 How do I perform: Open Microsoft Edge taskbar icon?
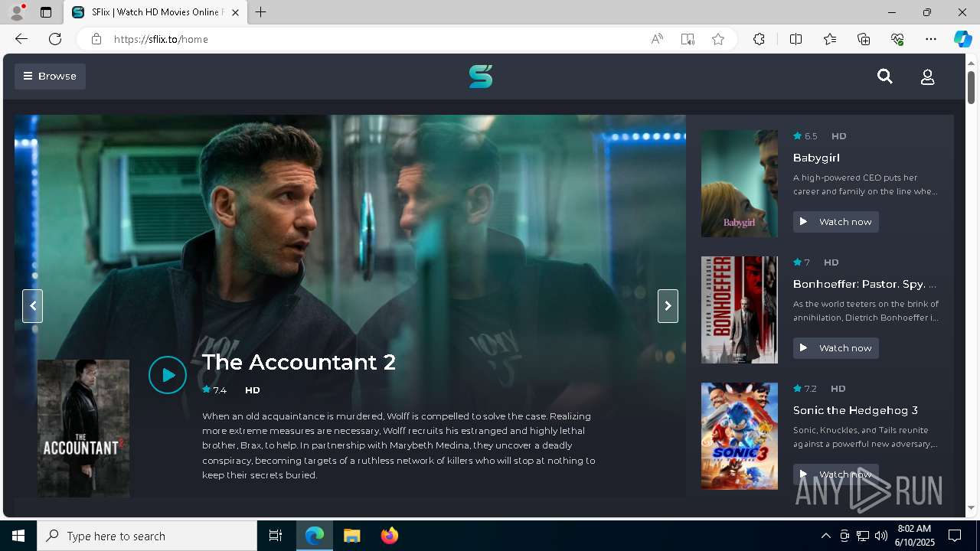tap(315, 536)
